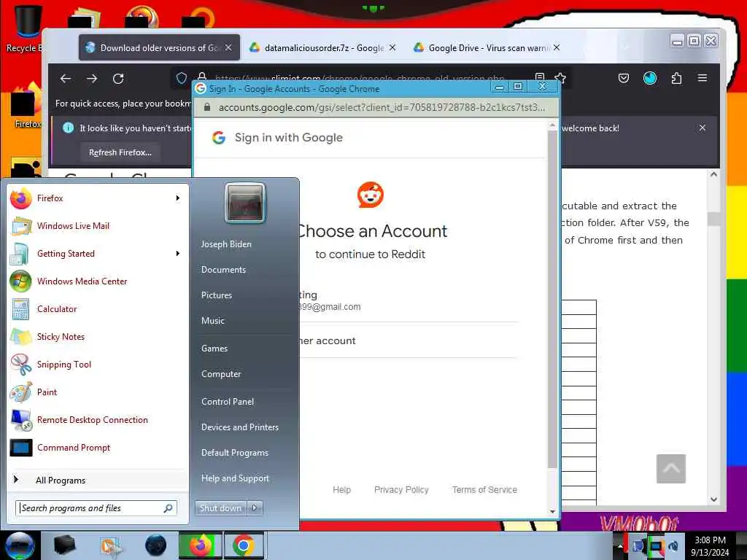
Task: Open shutdown options arrow
Action: pos(255,508)
